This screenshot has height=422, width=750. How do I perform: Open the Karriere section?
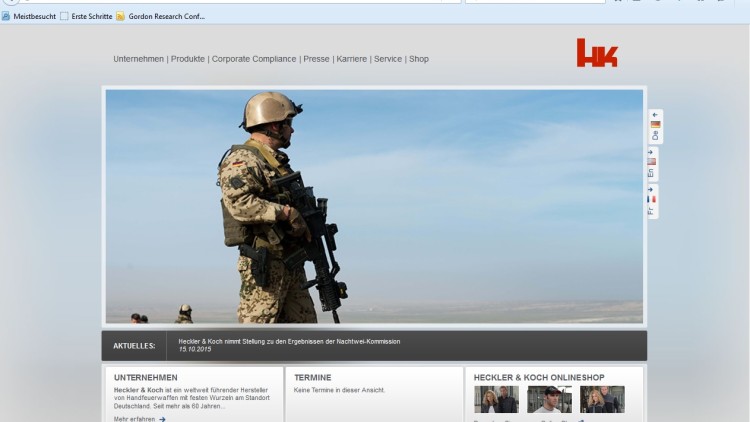(352, 59)
